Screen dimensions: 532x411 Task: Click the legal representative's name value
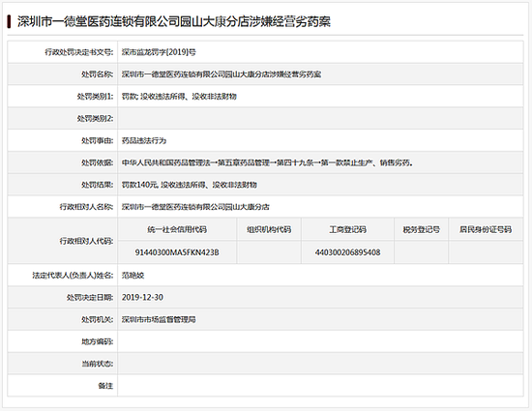pyautogui.click(x=133, y=275)
